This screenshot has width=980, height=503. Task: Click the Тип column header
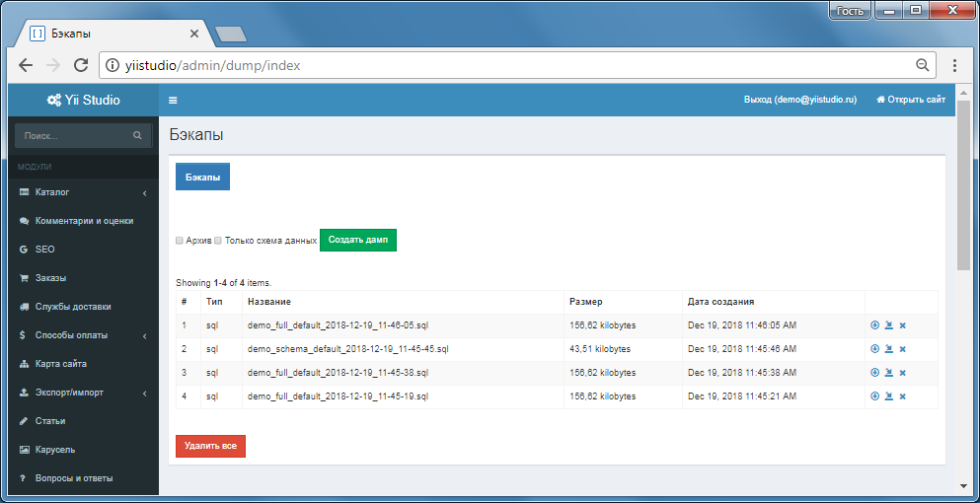coord(214,302)
